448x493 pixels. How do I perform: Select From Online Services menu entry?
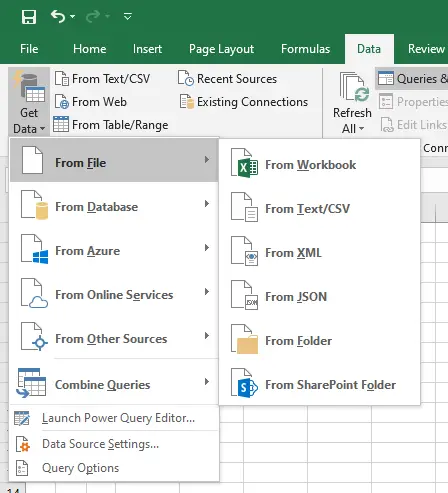click(114, 292)
